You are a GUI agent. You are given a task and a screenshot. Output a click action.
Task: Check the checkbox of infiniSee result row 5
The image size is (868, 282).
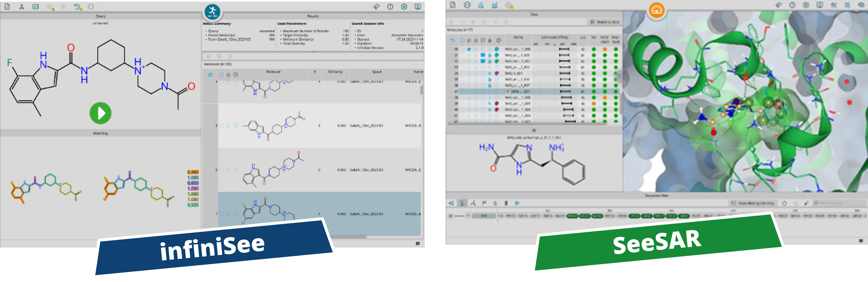coord(221,126)
